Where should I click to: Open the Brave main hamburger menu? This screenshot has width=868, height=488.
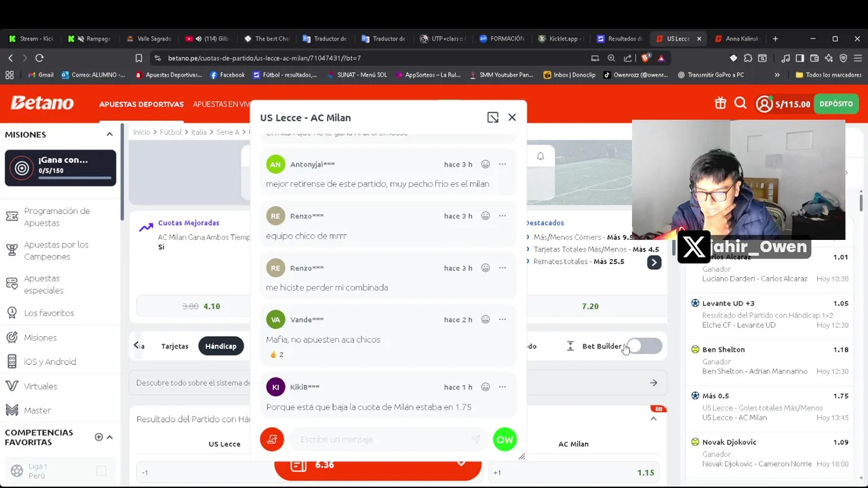point(857,58)
